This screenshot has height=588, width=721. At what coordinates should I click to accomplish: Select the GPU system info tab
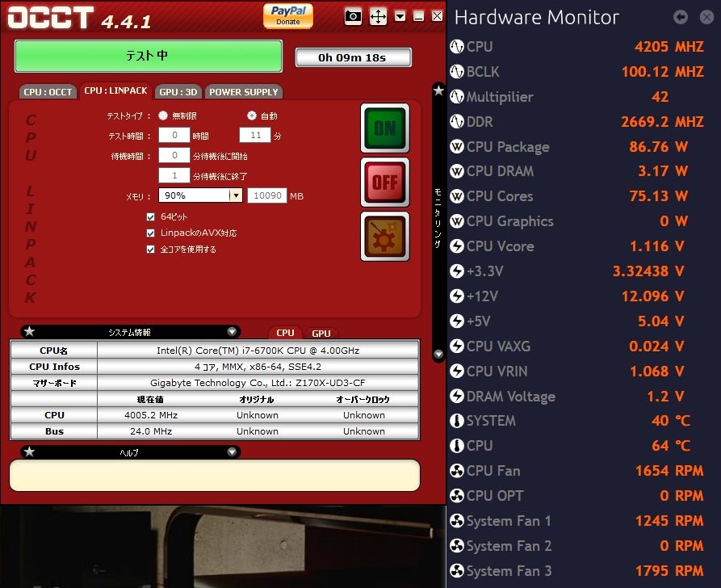(321, 333)
